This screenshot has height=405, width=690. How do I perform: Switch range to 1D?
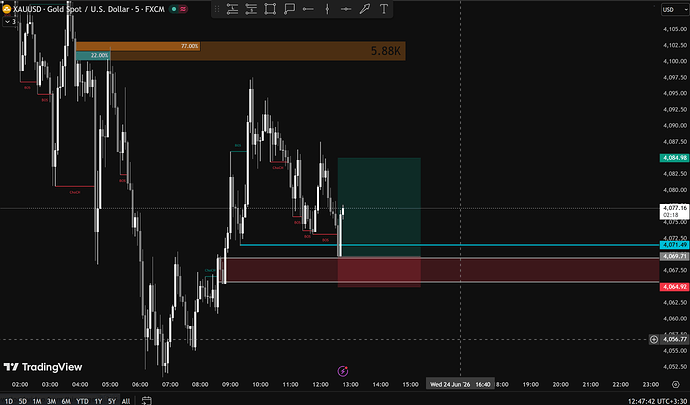point(9,401)
